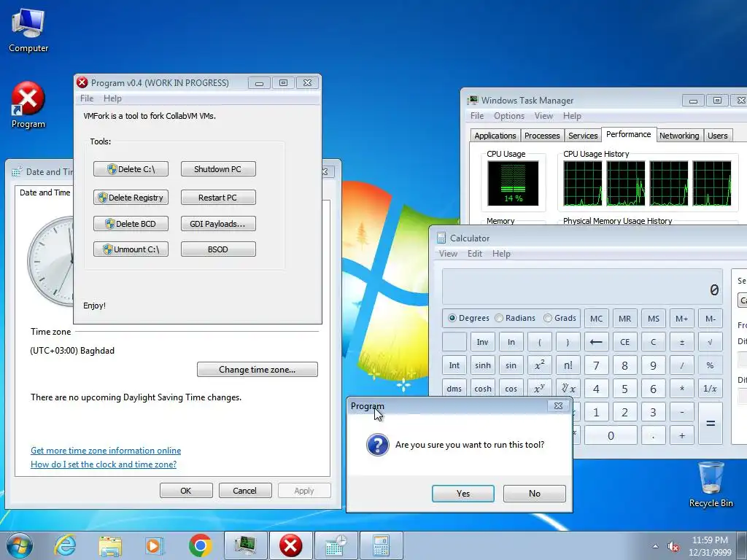Screen dimensions: 747x560
Task: Click the Delete Registry button
Action: pos(131,197)
